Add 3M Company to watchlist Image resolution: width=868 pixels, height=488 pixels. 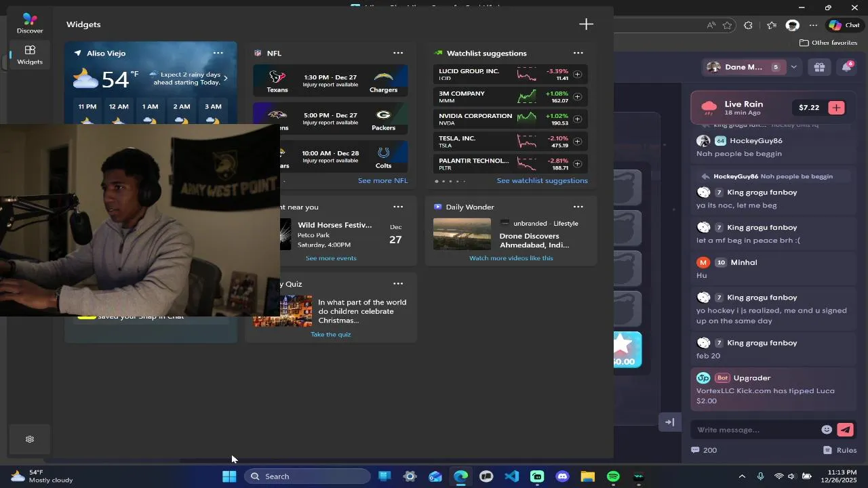point(577,96)
